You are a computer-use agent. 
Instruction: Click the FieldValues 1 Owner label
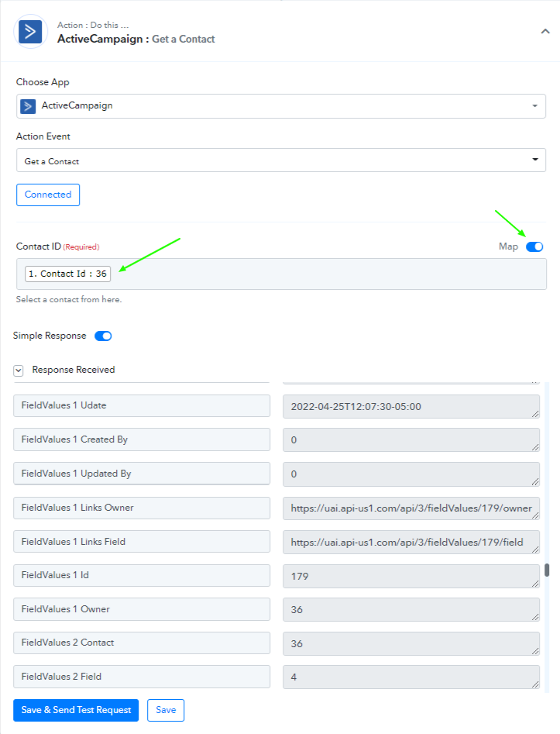pyautogui.click(x=141, y=609)
